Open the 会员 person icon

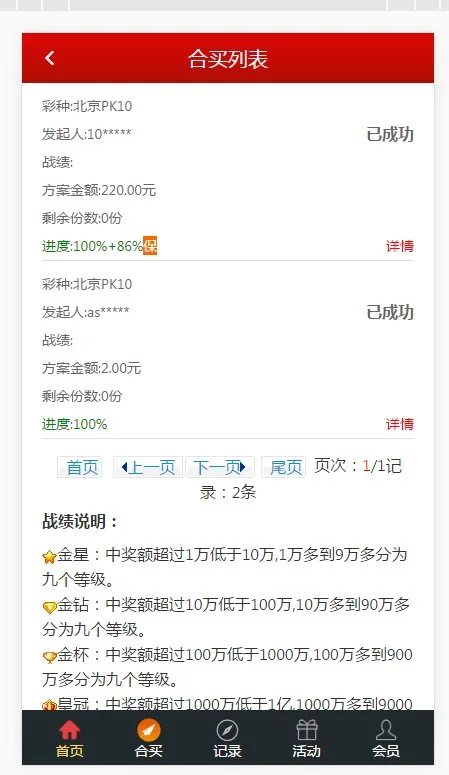tap(386, 730)
